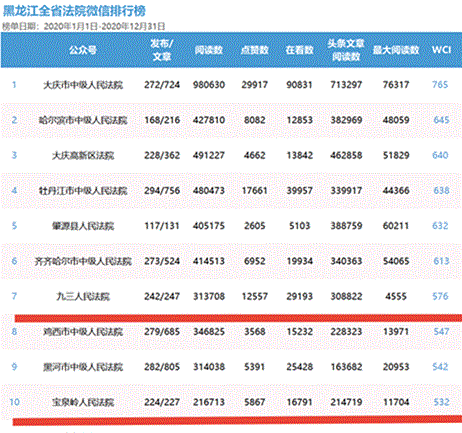462x433 pixels.
Task: Open 哈尔滨市中级人民法院 account link
Action: [83, 120]
